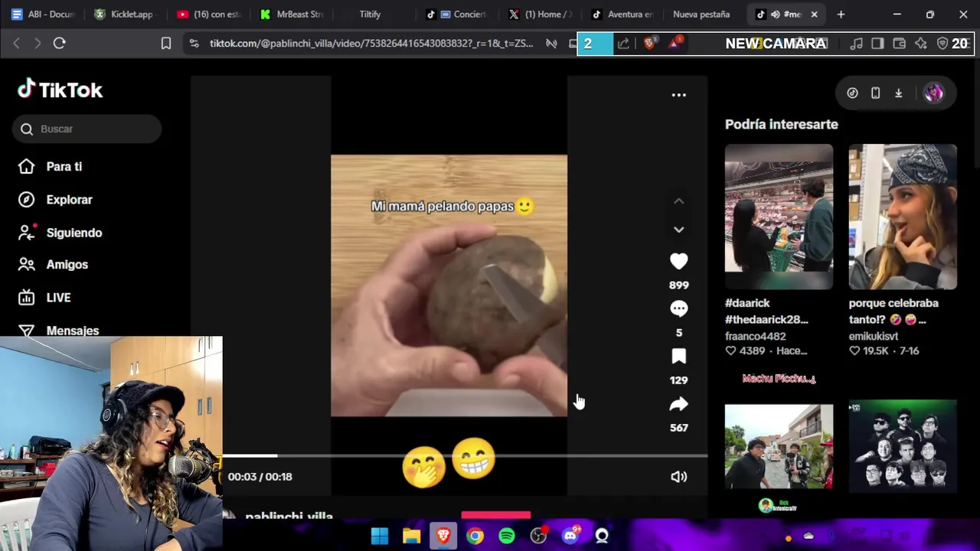Reload the page with browser refresh button
Image resolution: width=980 pixels, height=551 pixels.
59,44
